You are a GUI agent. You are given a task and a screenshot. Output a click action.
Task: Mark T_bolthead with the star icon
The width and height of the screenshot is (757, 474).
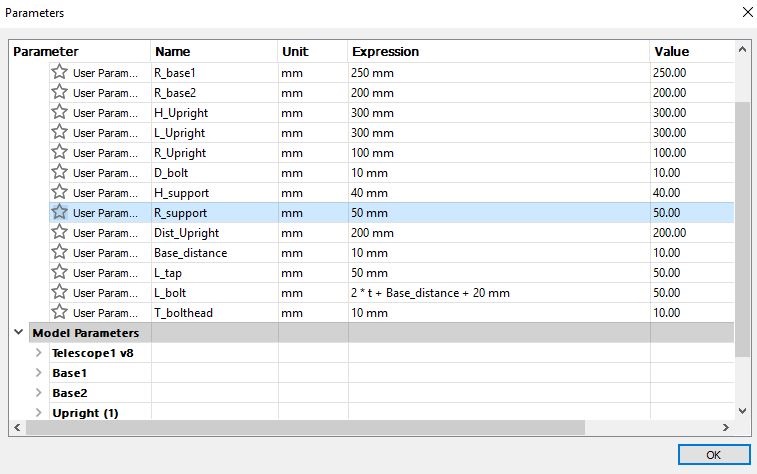(x=59, y=312)
